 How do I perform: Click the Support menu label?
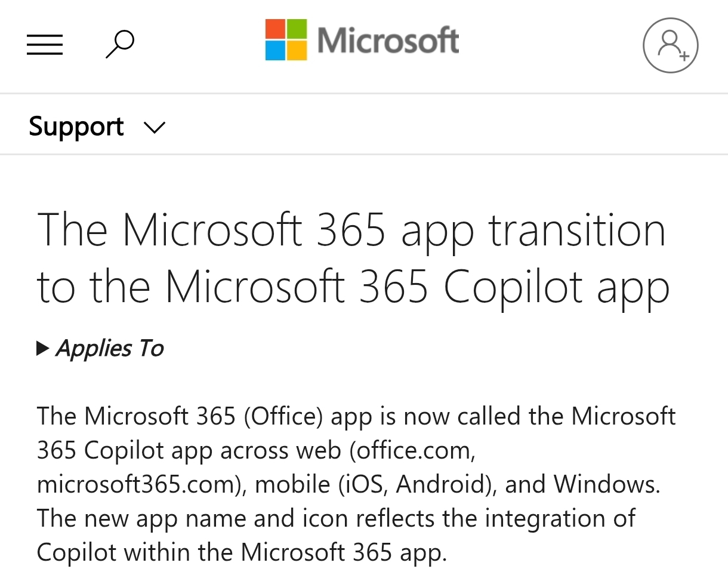tap(76, 127)
